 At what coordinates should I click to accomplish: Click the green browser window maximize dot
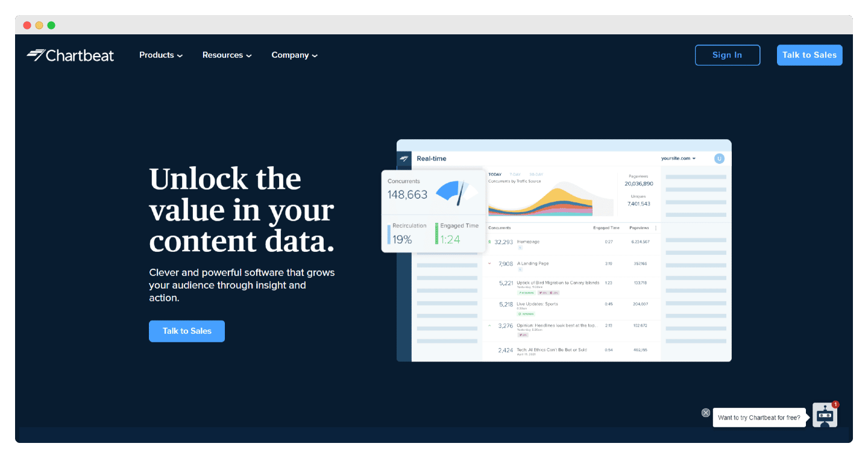[x=51, y=25]
